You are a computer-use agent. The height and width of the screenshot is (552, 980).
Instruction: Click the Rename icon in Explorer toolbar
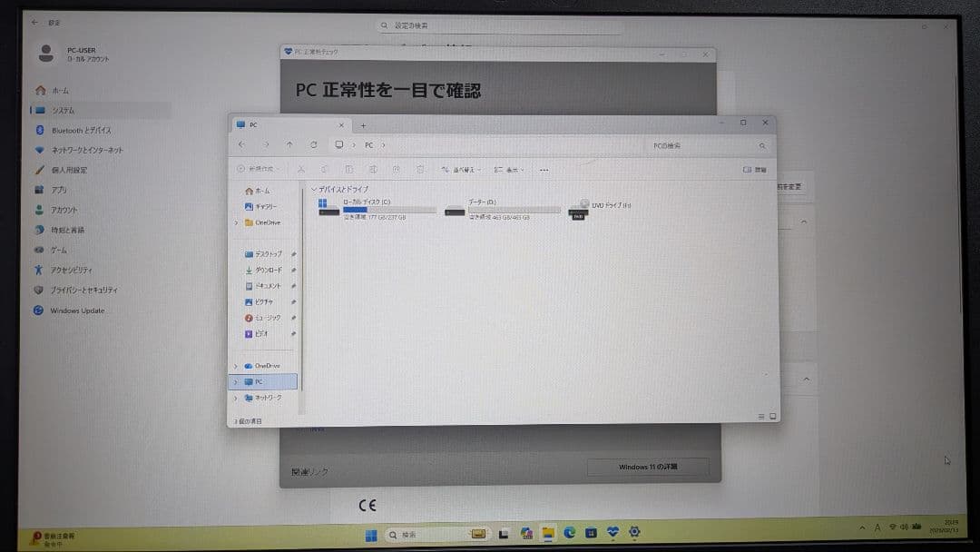click(x=373, y=170)
